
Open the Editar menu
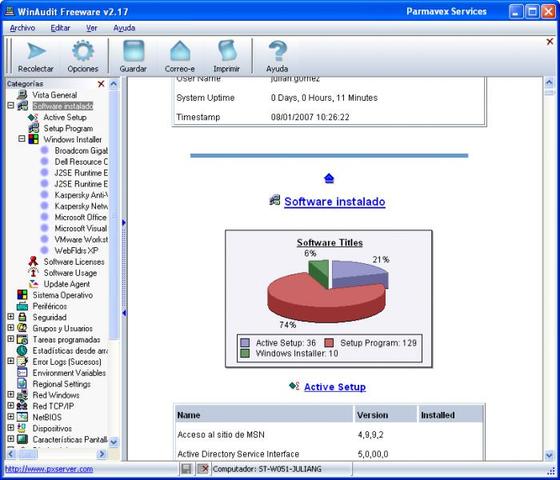click(60, 28)
